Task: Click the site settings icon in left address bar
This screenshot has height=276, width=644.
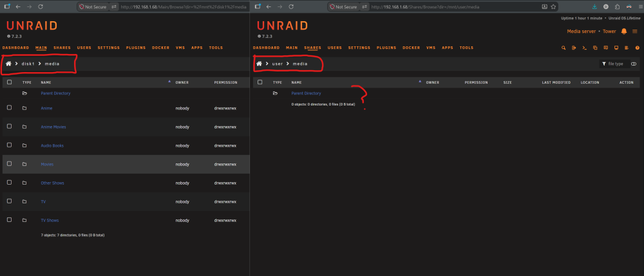Action: point(114,7)
